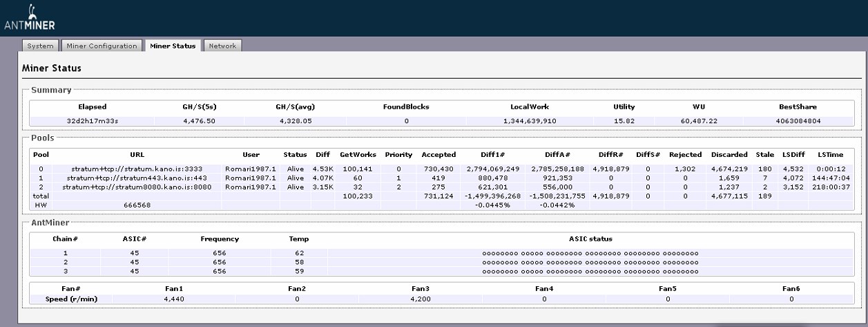Select DiffA# value 2,785,258,188

(558, 168)
